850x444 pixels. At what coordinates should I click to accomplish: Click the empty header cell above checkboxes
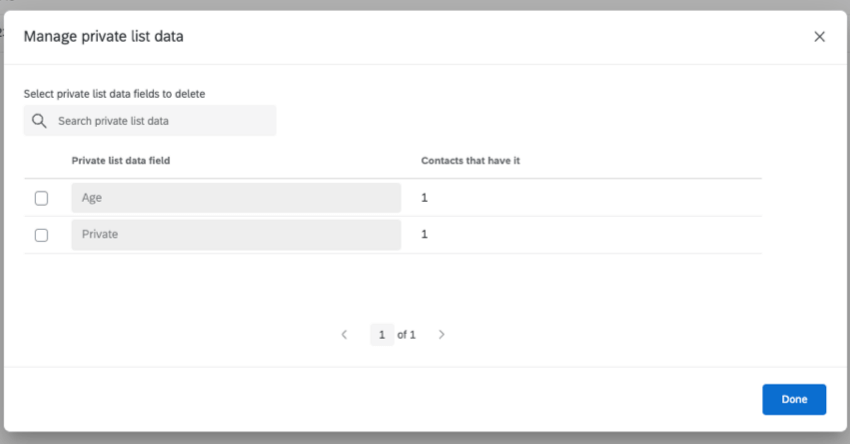[x=41, y=160]
